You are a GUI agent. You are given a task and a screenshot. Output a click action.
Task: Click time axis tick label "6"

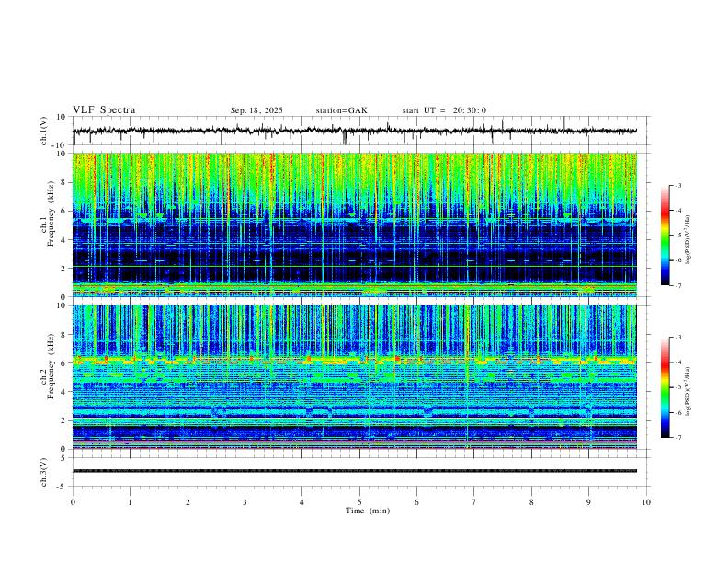pyautogui.click(x=417, y=502)
